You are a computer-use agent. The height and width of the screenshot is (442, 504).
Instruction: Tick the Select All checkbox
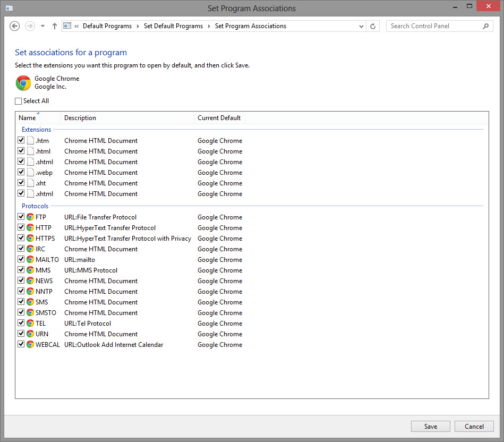[18, 101]
